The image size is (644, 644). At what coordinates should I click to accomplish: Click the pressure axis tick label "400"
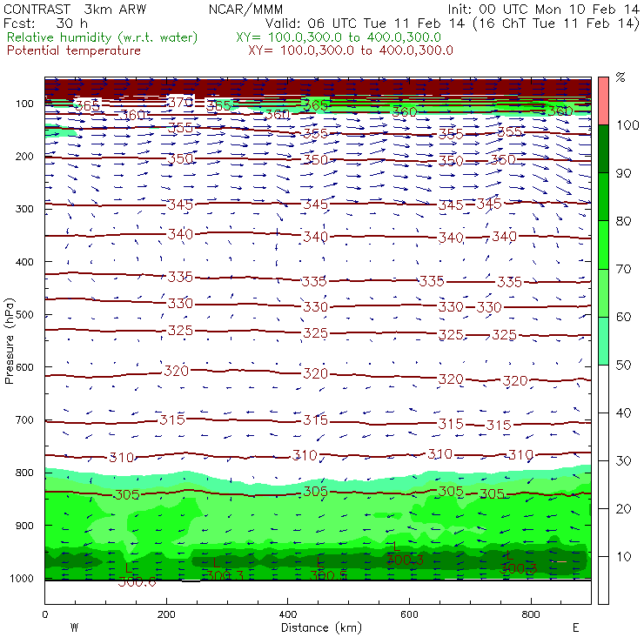coord(24,262)
